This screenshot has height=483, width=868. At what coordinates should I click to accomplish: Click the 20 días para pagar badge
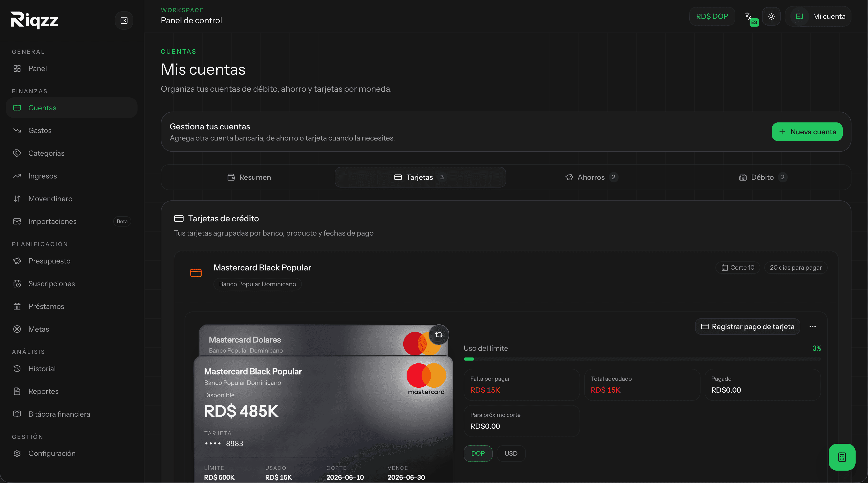[796, 268]
